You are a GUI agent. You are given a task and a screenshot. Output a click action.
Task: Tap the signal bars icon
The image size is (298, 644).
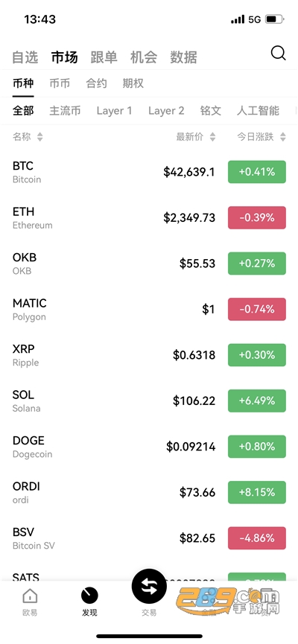click(x=238, y=19)
